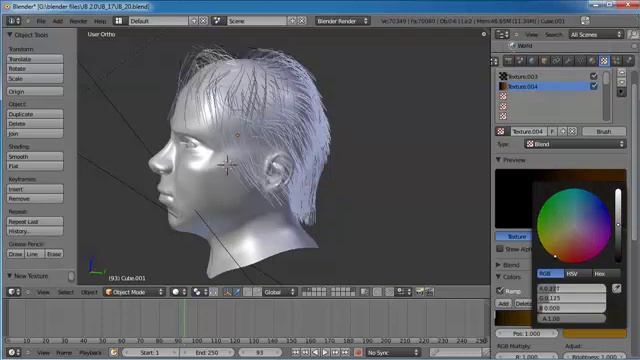
Task: Click the OpenGL render active viewport icon
Action: [x=420, y=292]
